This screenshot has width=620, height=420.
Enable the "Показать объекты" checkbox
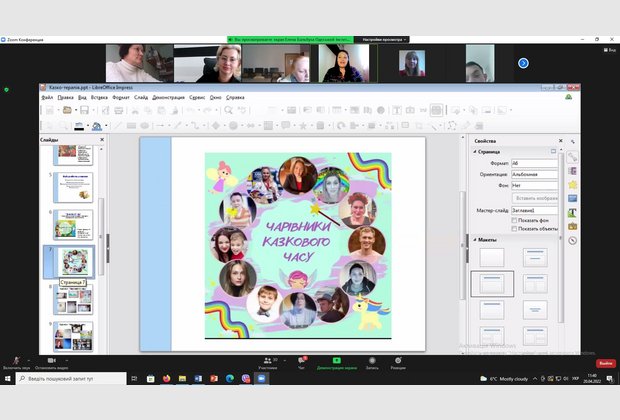pyautogui.click(x=515, y=229)
